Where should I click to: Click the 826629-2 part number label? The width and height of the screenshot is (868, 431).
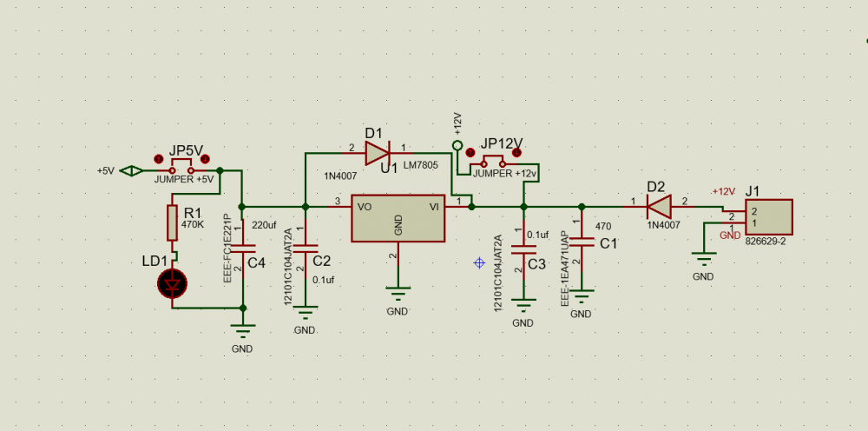tap(766, 242)
